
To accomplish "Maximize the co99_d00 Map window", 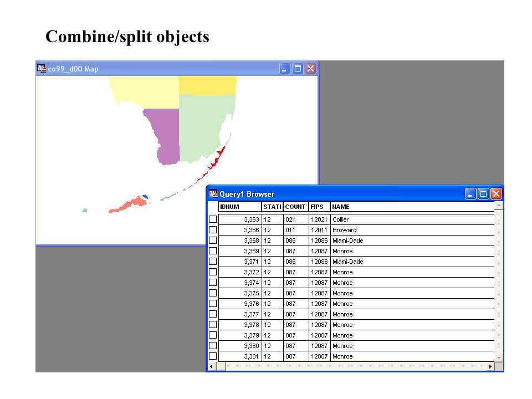I will pos(298,69).
